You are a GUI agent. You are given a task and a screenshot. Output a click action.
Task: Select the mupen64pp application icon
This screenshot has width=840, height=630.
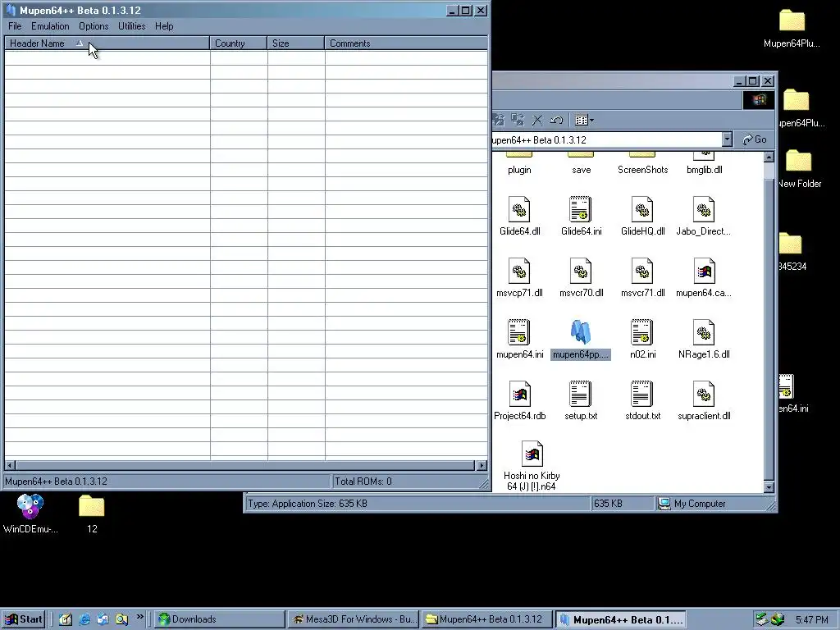tap(581, 332)
